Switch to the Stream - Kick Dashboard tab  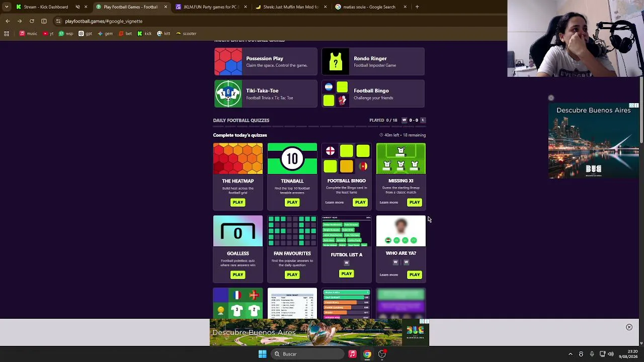[45, 7]
